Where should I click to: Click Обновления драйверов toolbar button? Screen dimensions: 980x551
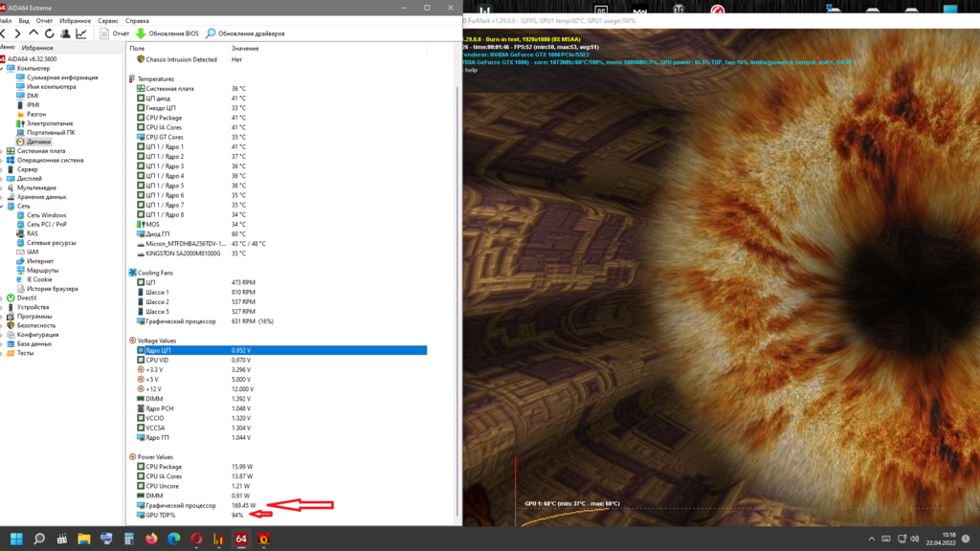click(245, 33)
